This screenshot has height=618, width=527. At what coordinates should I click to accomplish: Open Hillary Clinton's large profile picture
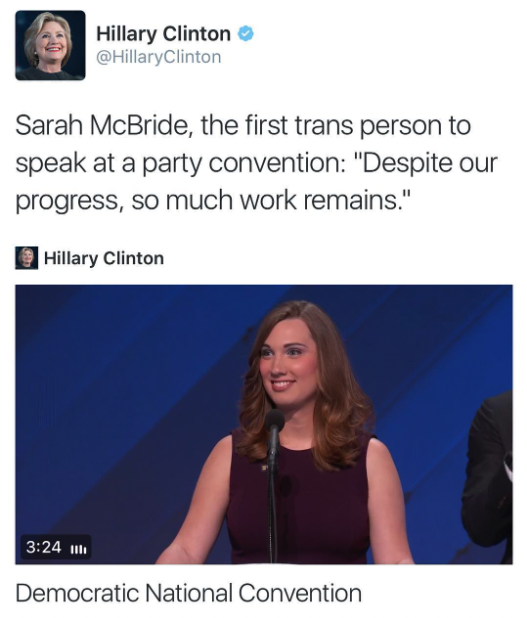click(x=50, y=45)
